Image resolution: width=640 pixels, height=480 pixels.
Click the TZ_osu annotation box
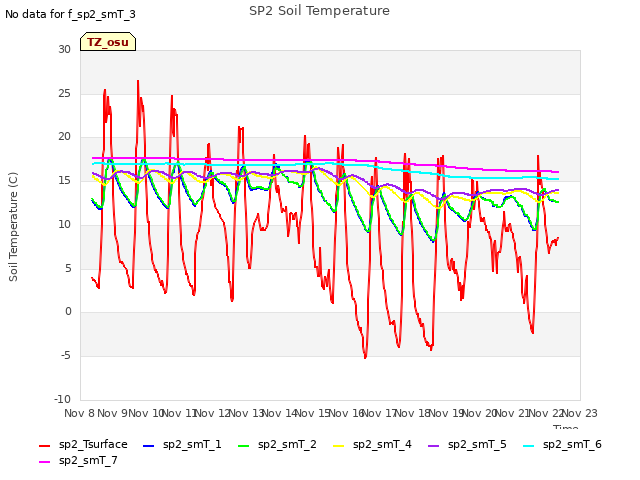pyautogui.click(x=108, y=42)
